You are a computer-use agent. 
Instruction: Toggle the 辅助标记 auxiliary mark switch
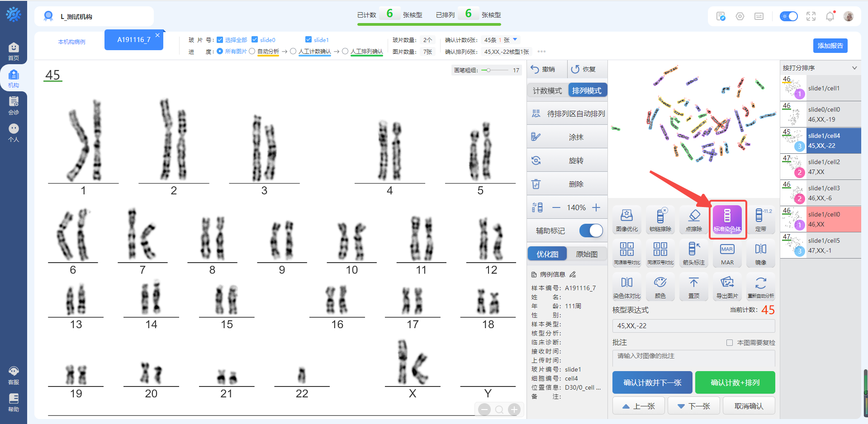pyautogui.click(x=591, y=231)
